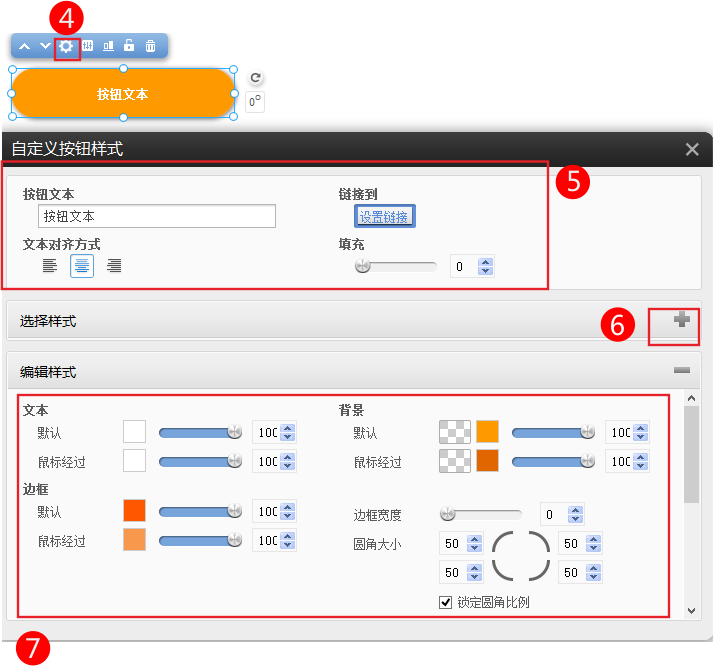Screen dimensions: 713x666
Task: Open the 背景 默认 orange color swatch
Action: tap(487, 432)
